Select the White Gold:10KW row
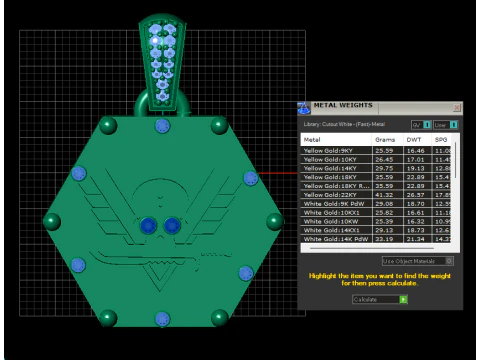The width and height of the screenshot is (480, 360). click(x=376, y=221)
